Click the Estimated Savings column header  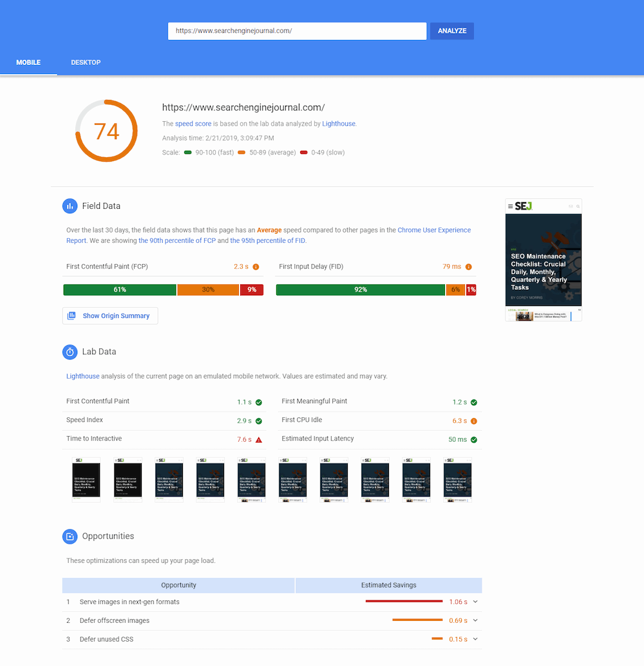[389, 585]
